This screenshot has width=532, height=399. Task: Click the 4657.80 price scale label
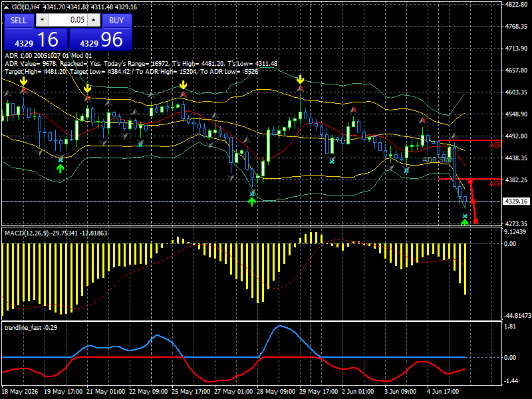[x=517, y=70]
